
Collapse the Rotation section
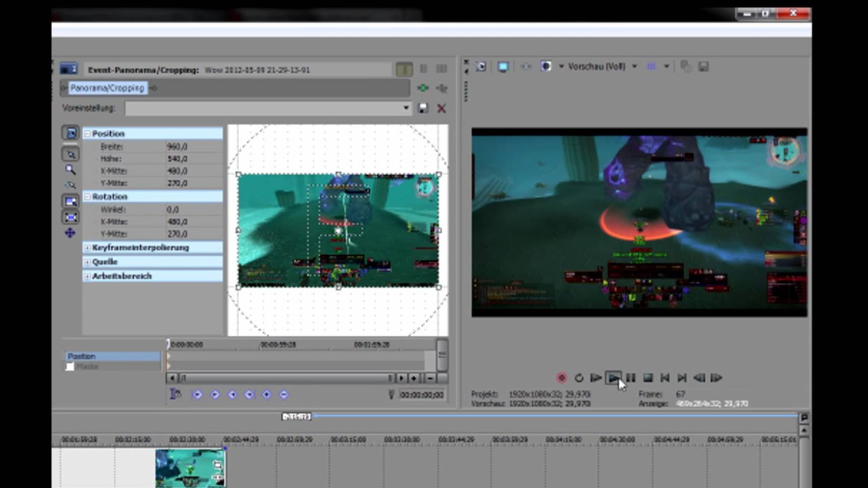[87, 197]
